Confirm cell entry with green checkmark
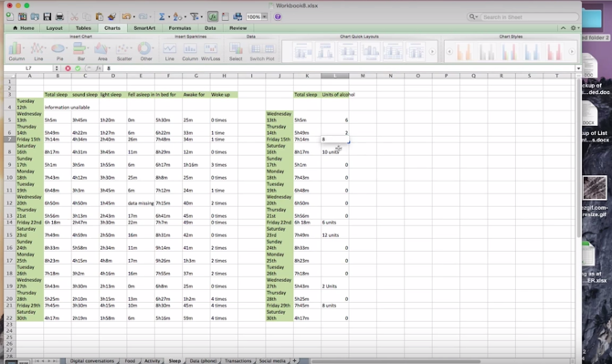612x364 pixels. pyautogui.click(x=78, y=68)
